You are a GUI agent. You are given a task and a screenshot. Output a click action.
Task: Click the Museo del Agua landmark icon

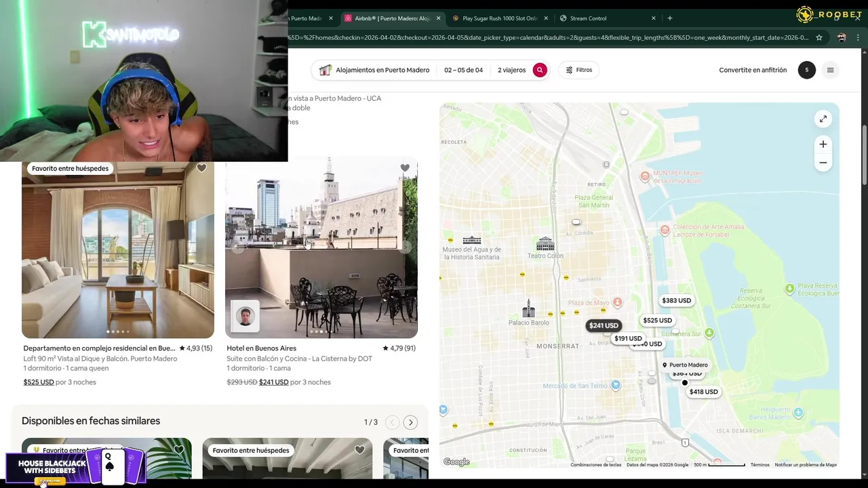click(471, 241)
